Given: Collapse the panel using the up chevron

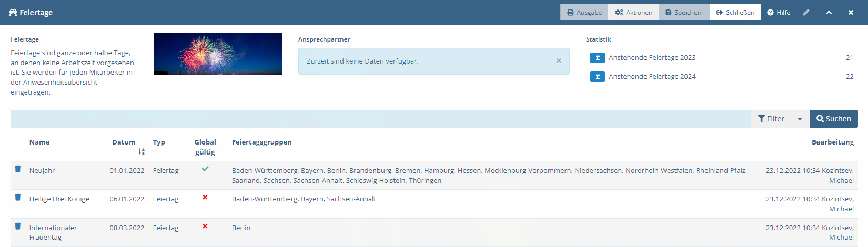Looking at the screenshot, I should click(x=829, y=13).
